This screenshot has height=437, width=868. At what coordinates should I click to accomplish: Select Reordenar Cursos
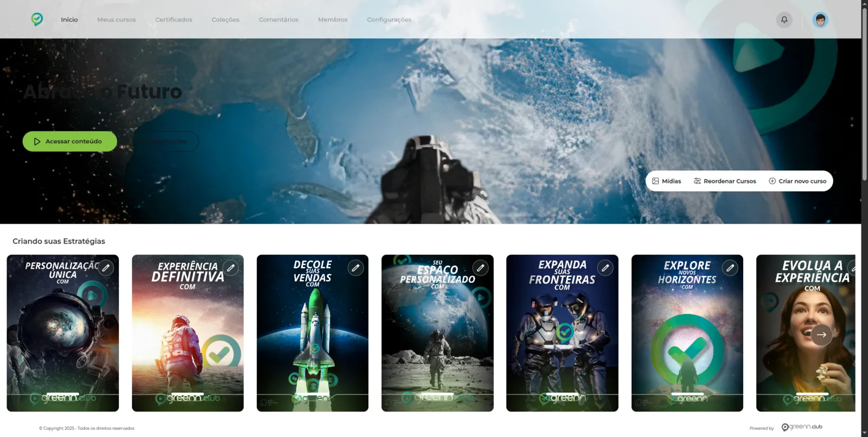pyautogui.click(x=725, y=181)
